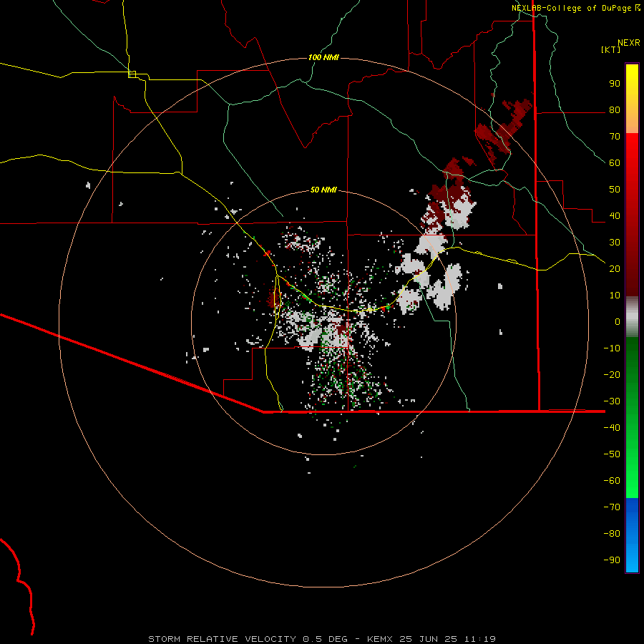Click the 20 value on velocity scale

(615, 268)
